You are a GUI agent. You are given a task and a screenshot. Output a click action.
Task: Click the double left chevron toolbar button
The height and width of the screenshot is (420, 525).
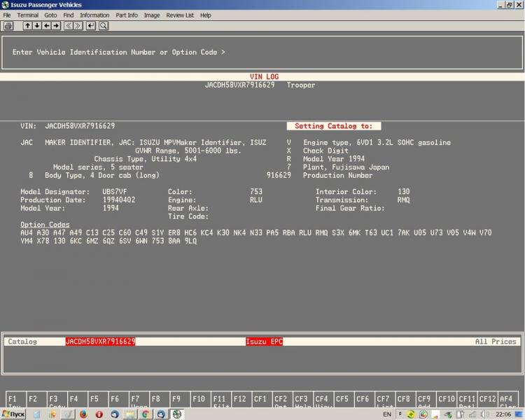pyautogui.click(x=69, y=26)
